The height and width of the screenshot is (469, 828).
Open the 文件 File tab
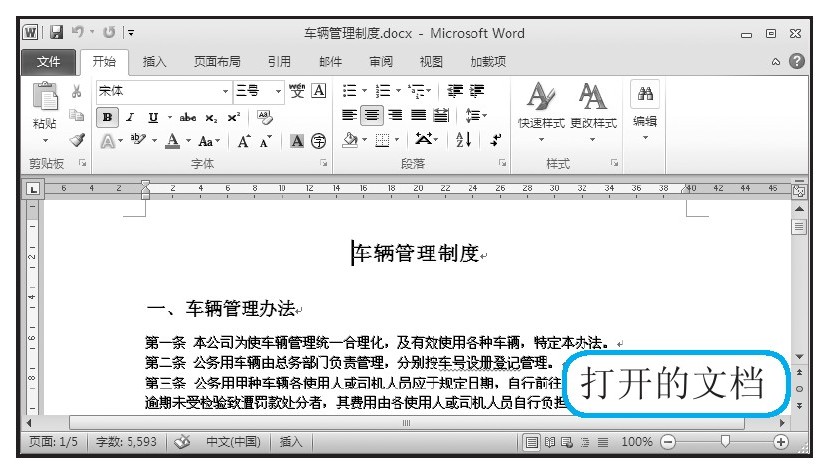49,62
